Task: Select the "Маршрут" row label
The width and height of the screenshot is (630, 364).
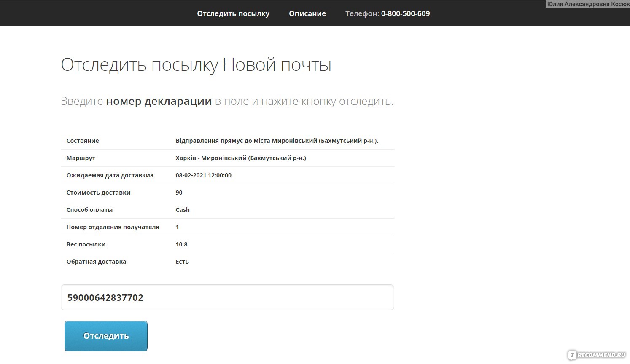Action: 81,158
